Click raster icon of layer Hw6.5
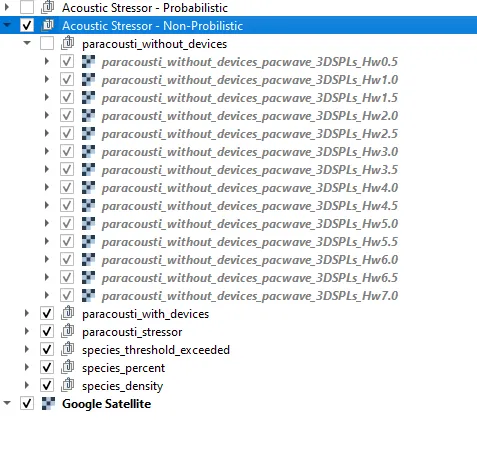Screen dimensions: 477x449 click(x=88, y=278)
